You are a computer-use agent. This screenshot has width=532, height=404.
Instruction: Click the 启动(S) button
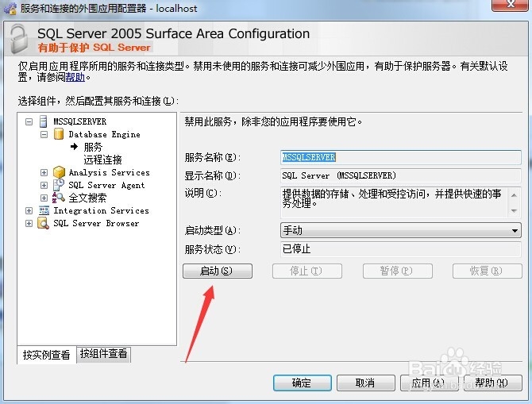(218, 271)
